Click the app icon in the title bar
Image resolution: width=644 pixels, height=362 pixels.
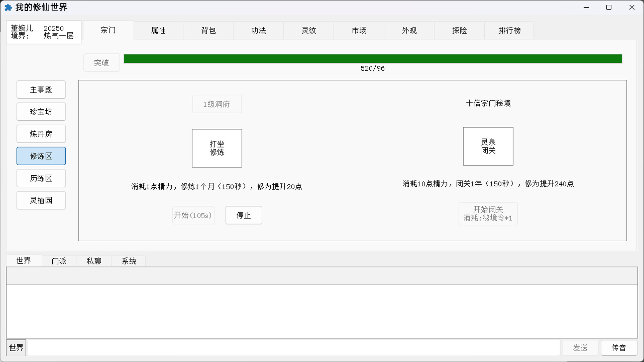pyautogui.click(x=8, y=7)
